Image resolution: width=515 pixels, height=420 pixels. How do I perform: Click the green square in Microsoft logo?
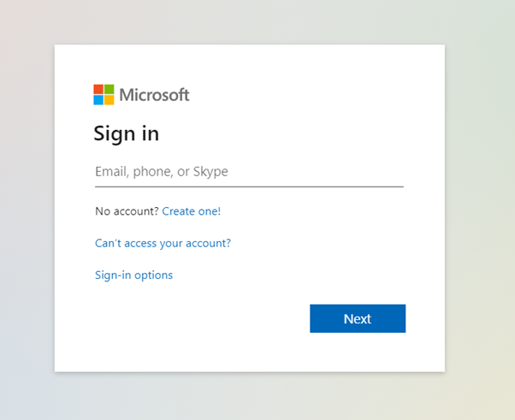pos(110,89)
